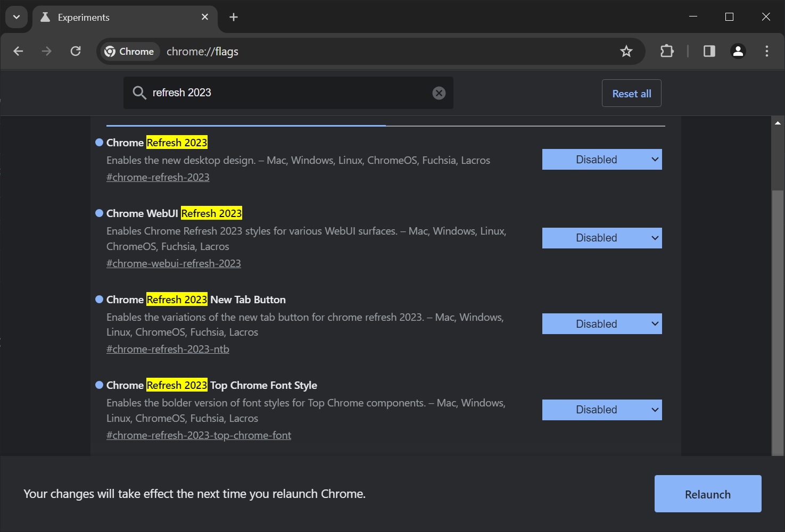Screen dimensions: 785x532
Task: Select the Experiments tab
Action: (125, 18)
